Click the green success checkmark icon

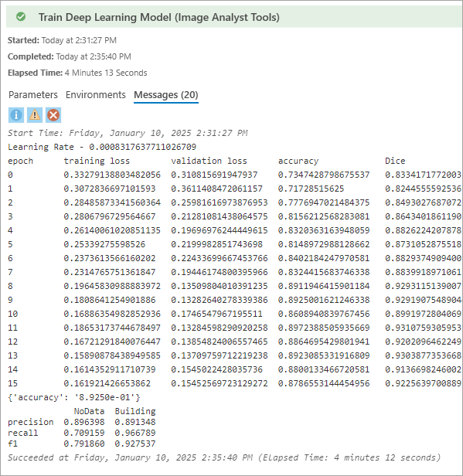point(21,17)
